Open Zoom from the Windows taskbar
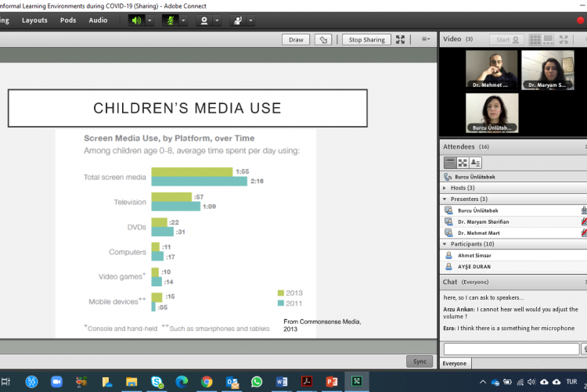The width and height of the screenshot is (587, 392). tap(56, 382)
